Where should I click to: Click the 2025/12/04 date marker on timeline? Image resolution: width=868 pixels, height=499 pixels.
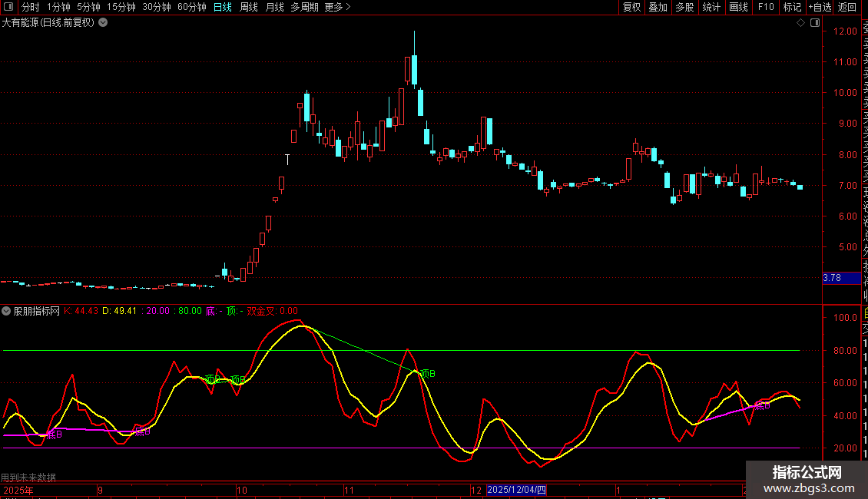pyautogui.click(x=517, y=489)
